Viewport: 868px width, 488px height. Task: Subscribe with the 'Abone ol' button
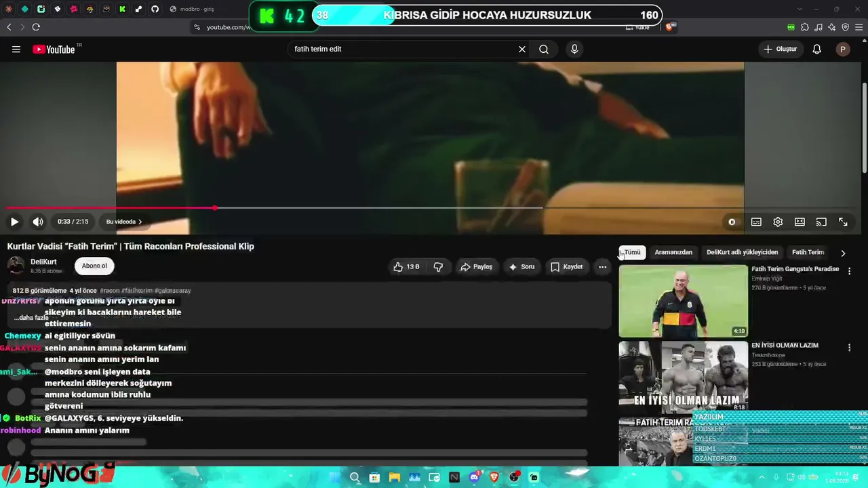pos(94,266)
